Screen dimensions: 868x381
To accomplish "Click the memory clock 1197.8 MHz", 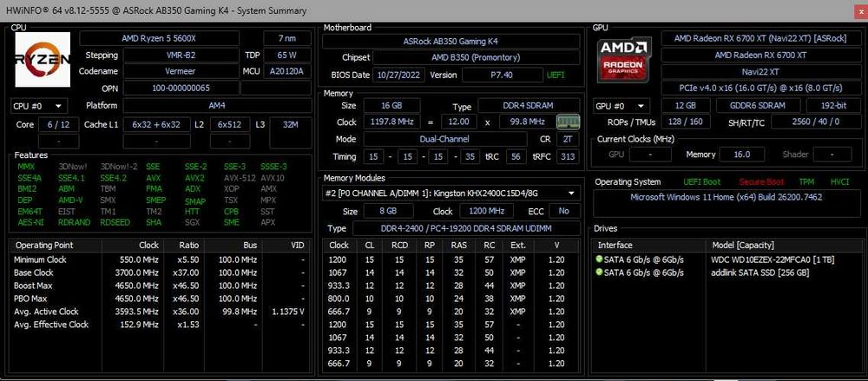I will pyautogui.click(x=391, y=122).
